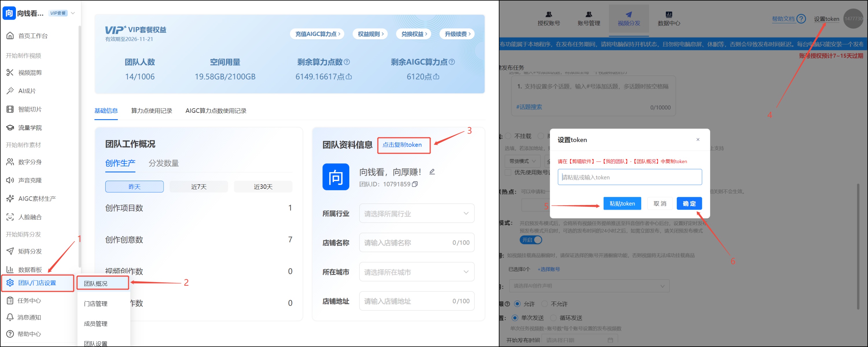Image resolution: width=868 pixels, height=347 pixels.
Task: Open the 带货模式 dropdown
Action: [523, 161]
